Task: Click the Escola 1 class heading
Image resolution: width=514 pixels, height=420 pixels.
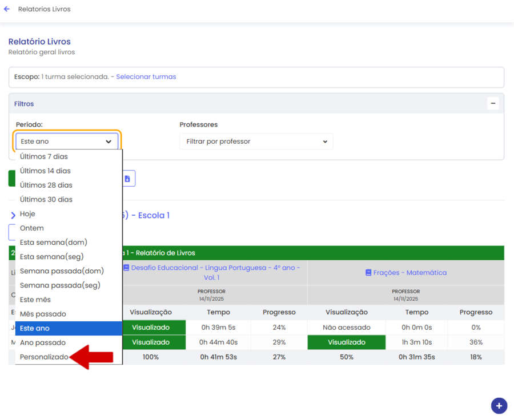Action: [153, 215]
